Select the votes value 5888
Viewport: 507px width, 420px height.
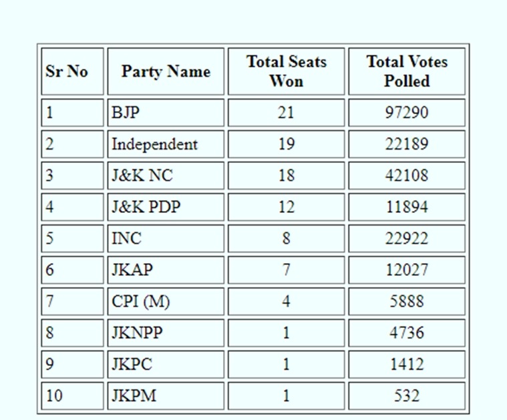[x=406, y=301]
